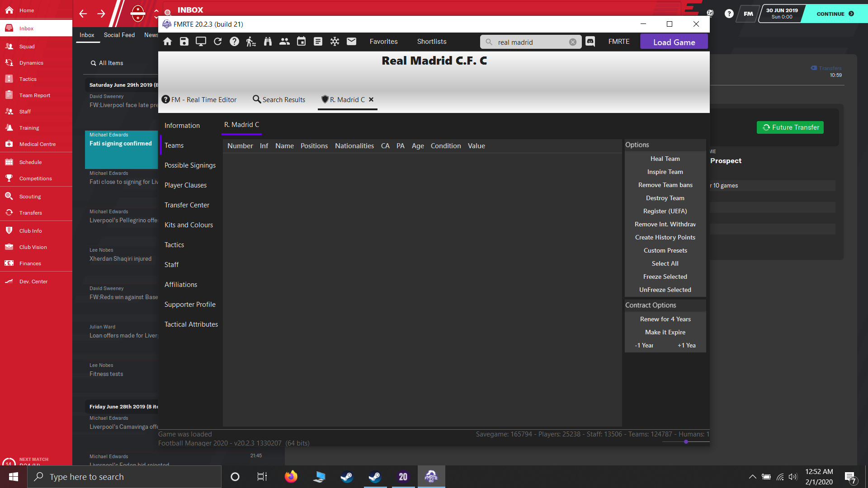Select Possible Signings in side menu
Viewport: 868px width, 488px height.
tap(190, 165)
